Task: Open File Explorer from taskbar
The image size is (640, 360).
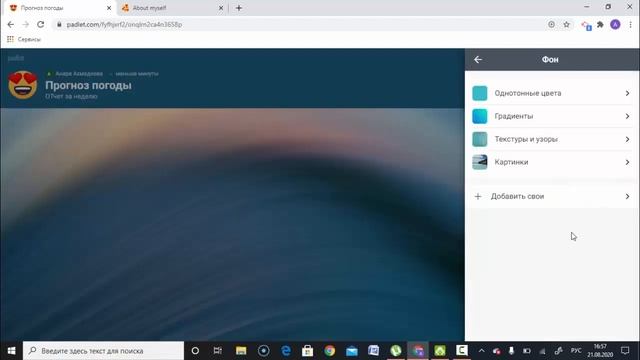Action: point(241,351)
